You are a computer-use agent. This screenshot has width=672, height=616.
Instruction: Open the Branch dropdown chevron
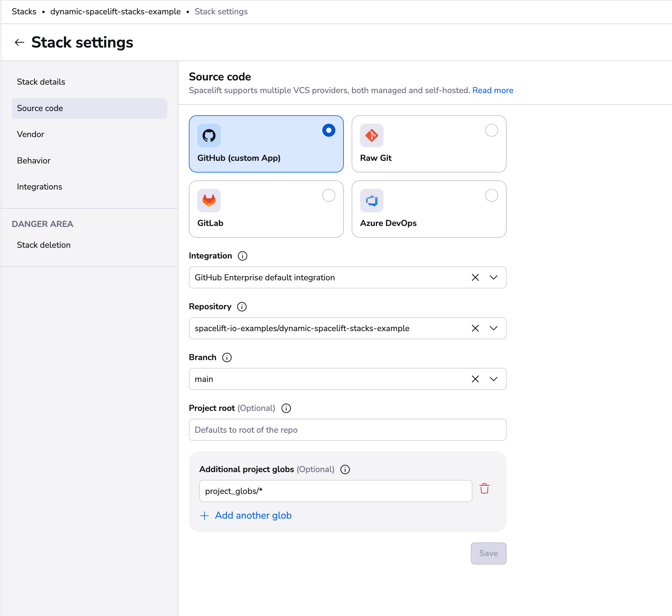point(493,379)
